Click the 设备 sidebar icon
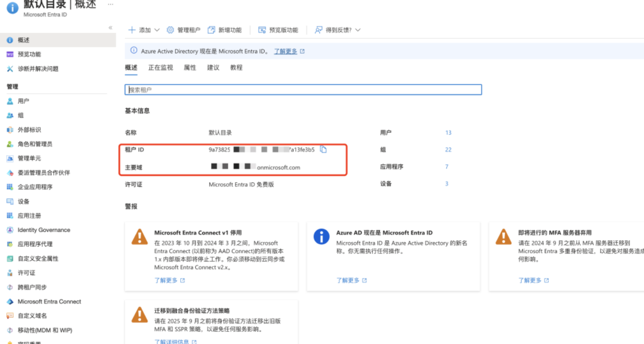The height and width of the screenshot is (344, 644). pos(10,201)
